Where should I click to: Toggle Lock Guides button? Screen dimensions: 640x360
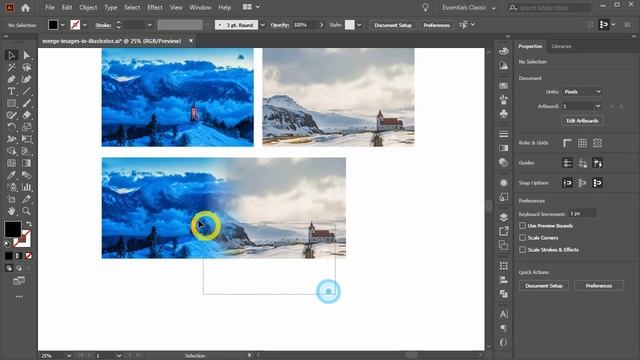click(582, 163)
